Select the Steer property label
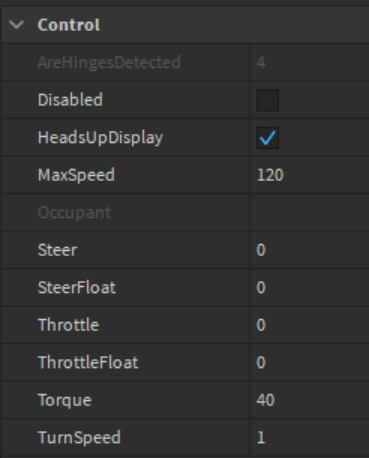 57,250
